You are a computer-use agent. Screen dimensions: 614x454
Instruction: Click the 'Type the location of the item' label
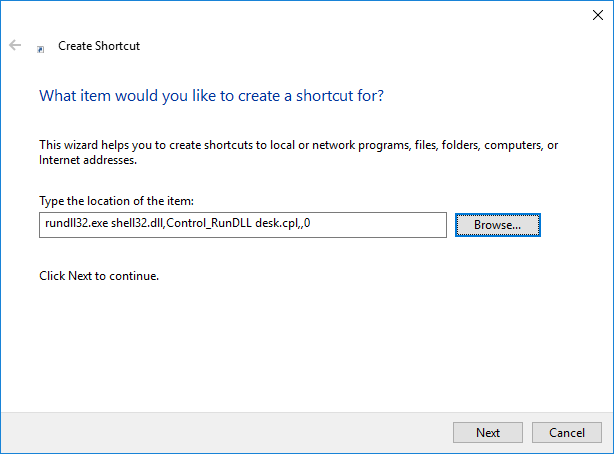[x=116, y=201]
